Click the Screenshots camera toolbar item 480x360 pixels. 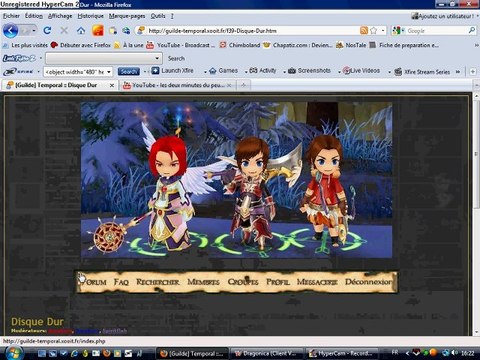309,71
